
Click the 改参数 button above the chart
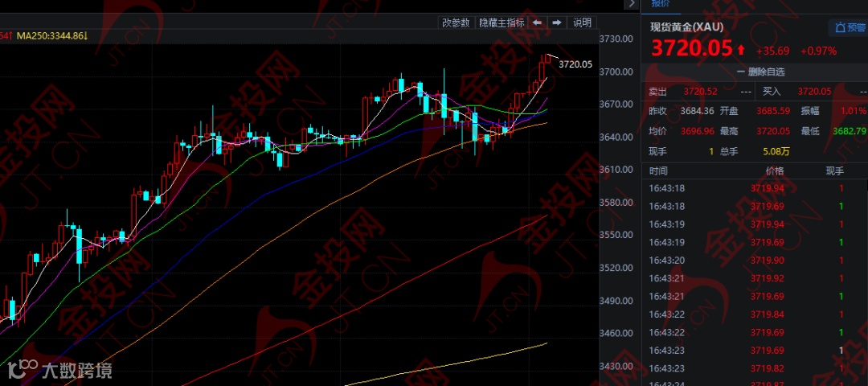(x=457, y=23)
